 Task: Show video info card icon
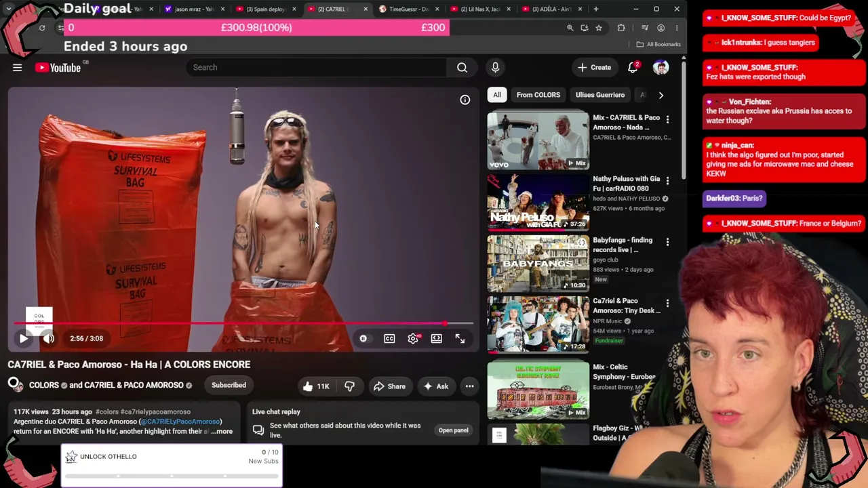pyautogui.click(x=465, y=100)
